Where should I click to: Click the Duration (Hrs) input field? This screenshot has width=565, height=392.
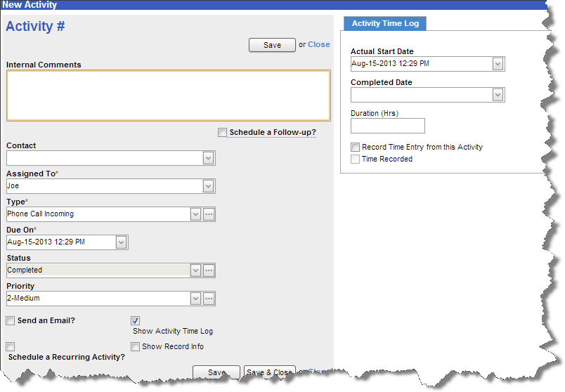[x=388, y=126]
